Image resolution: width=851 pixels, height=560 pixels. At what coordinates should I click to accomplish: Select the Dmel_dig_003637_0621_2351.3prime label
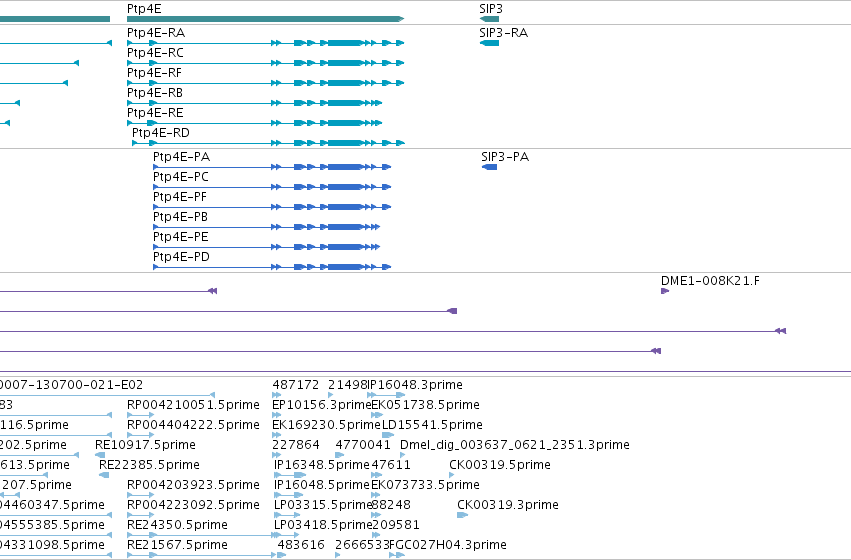(x=515, y=446)
